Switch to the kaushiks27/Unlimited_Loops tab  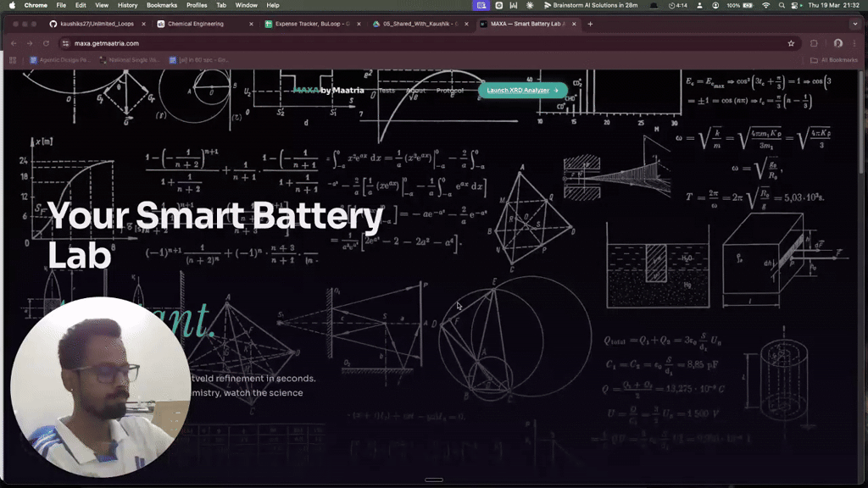tap(97, 24)
